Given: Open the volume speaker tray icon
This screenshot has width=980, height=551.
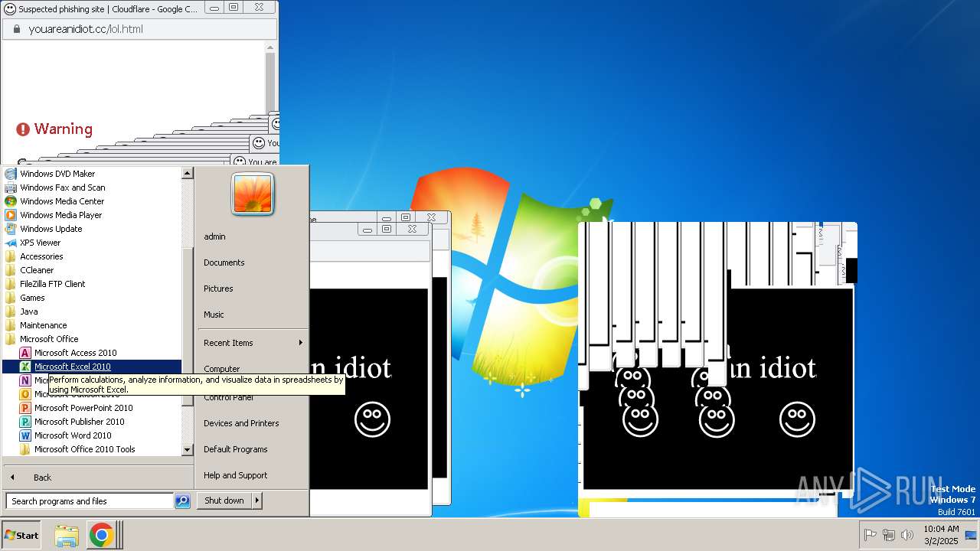Looking at the screenshot, I should click(x=907, y=535).
